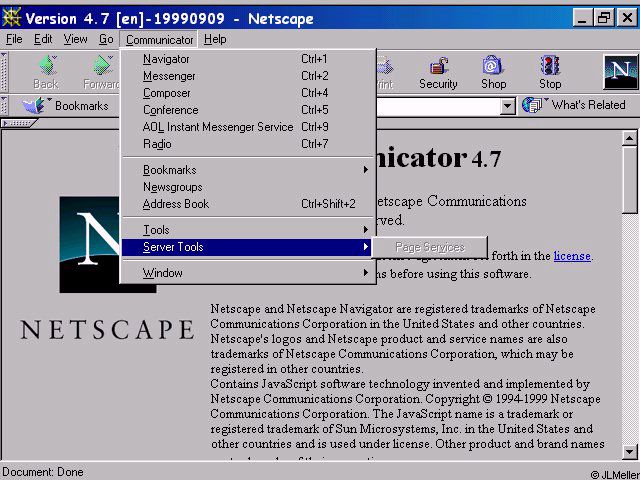
Task: Click the Shop bag icon
Action: point(493,66)
